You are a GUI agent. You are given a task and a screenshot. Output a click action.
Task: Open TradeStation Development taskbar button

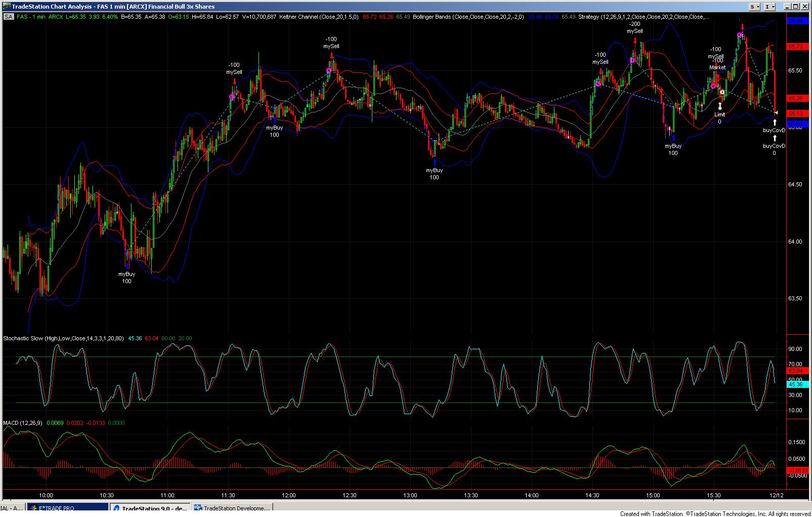[x=232, y=508]
